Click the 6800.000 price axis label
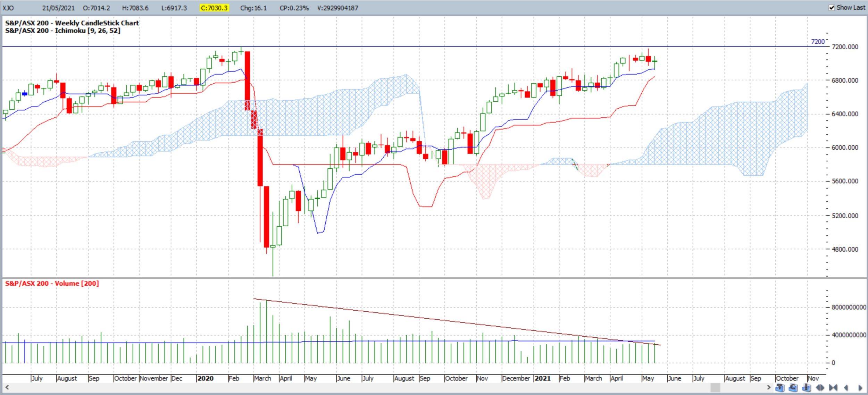Image resolution: width=868 pixels, height=395 pixels. [x=845, y=80]
